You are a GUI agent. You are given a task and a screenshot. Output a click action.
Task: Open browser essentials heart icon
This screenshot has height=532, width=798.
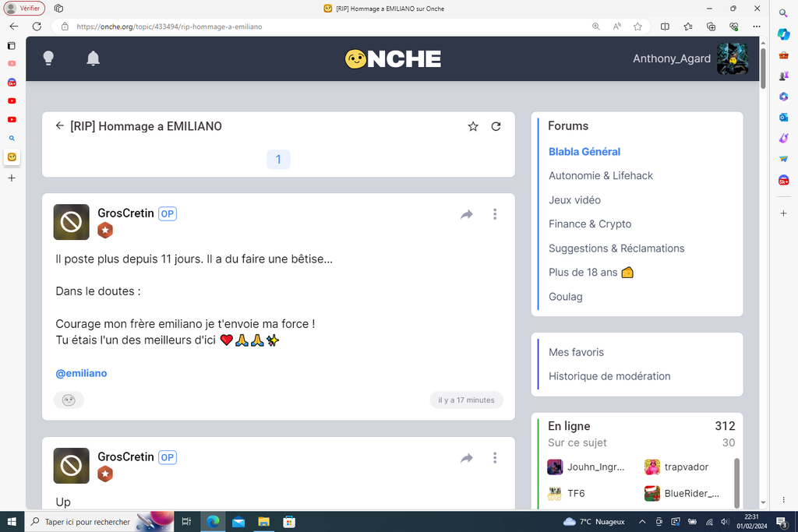point(734,26)
